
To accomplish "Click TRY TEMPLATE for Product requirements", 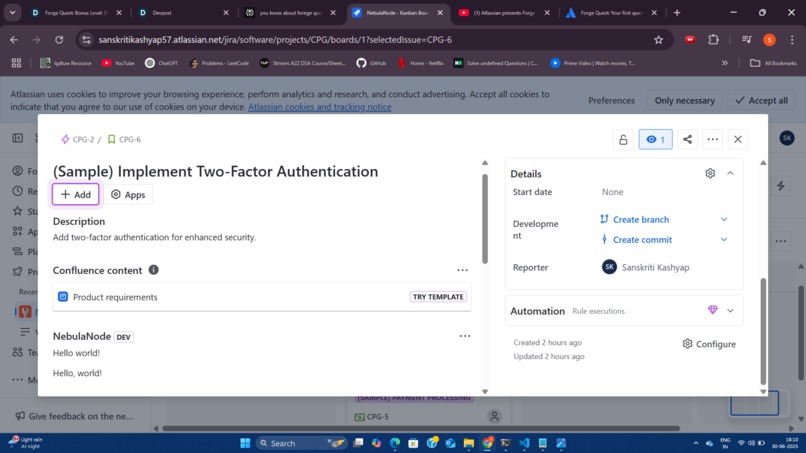I will click(x=438, y=297).
